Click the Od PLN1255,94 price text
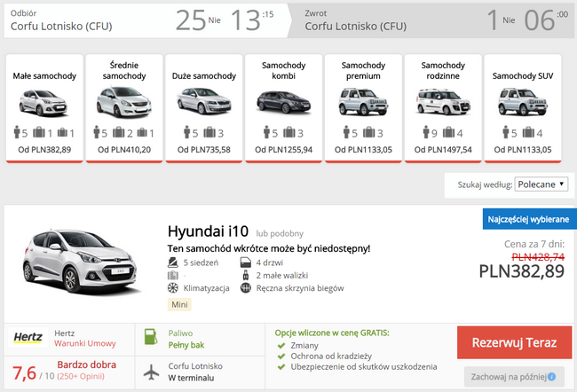The width and height of the screenshot is (577, 392). click(284, 150)
